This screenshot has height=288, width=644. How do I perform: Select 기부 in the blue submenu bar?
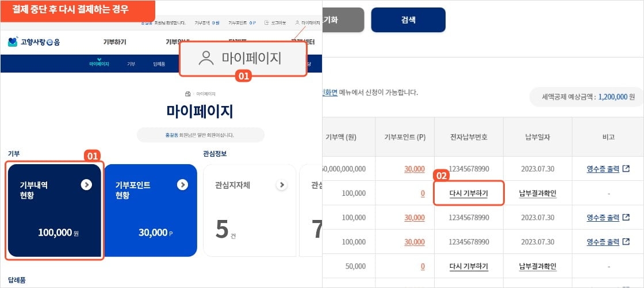pos(131,64)
